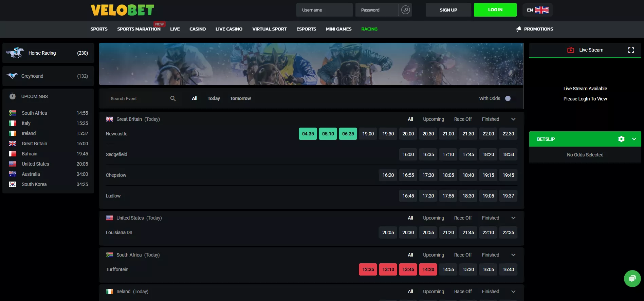Select Newcastle 04:35 race
This screenshot has width=644, height=301.
[x=308, y=134]
